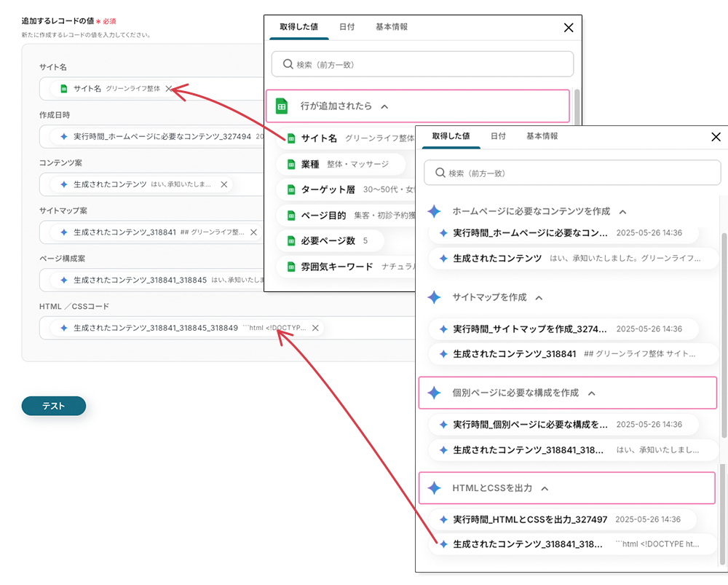Collapse ホームページに必要なコンテンツを作成 section chevron

[x=622, y=212]
